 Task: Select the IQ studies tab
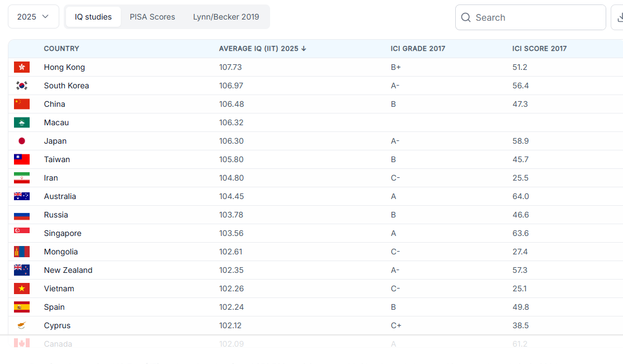[x=93, y=17]
